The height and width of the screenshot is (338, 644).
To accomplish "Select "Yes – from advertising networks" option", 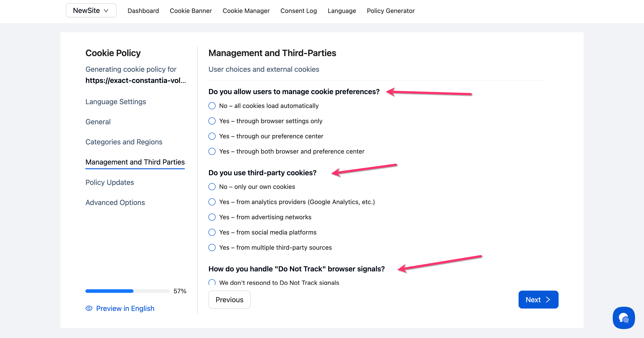I will (212, 217).
